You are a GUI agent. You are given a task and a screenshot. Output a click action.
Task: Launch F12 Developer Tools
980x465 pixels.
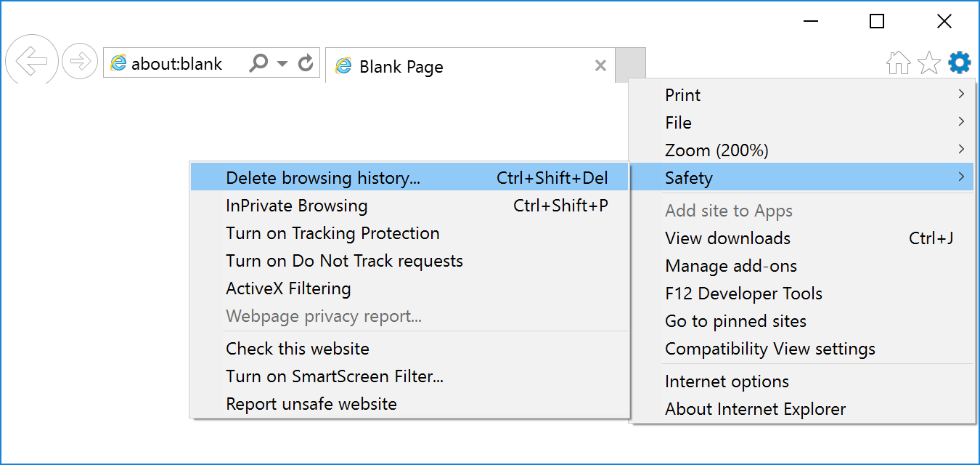(x=802, y=294)
